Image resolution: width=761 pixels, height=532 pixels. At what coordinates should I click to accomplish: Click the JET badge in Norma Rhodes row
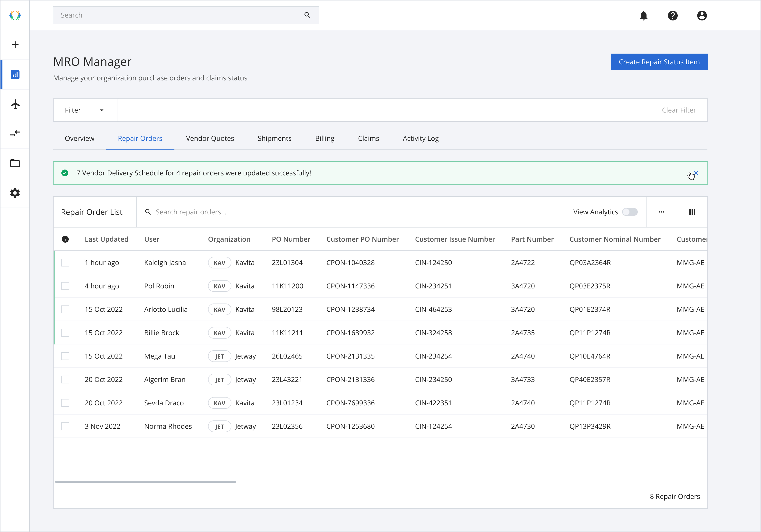click(219, 427)
